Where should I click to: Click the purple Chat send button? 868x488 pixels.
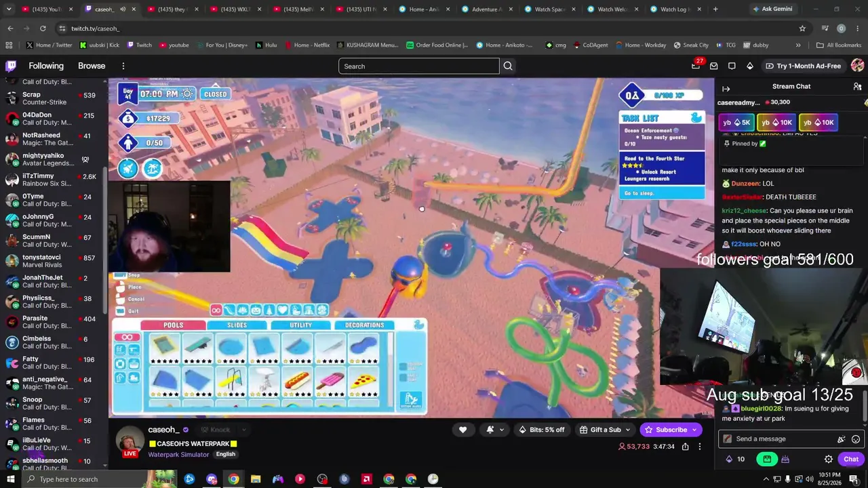tap(851, 459)
